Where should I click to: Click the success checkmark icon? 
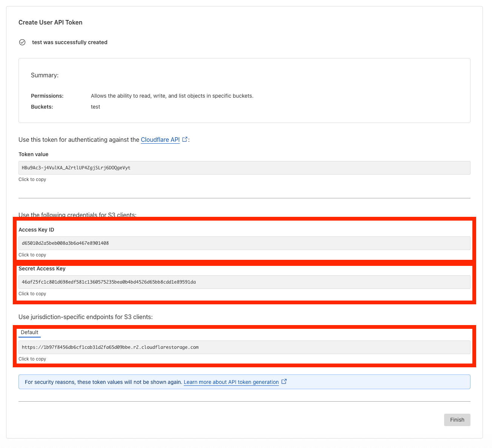22,42
